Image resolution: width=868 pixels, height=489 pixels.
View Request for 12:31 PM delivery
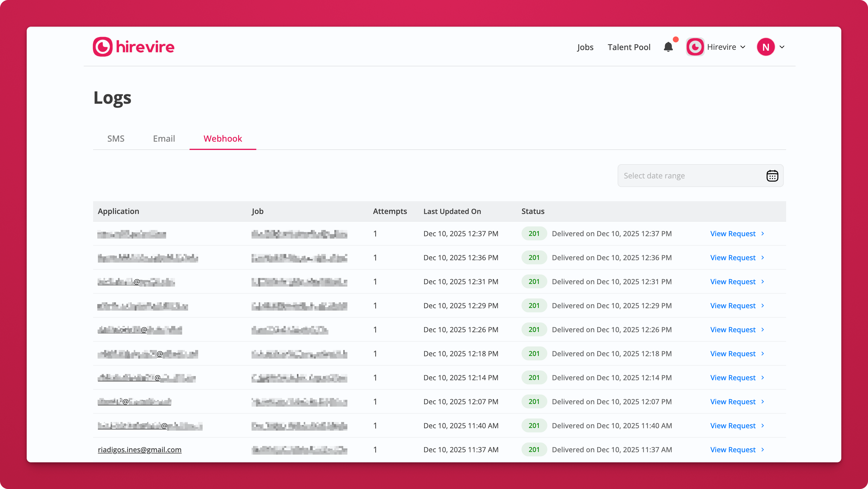(732, 282)
